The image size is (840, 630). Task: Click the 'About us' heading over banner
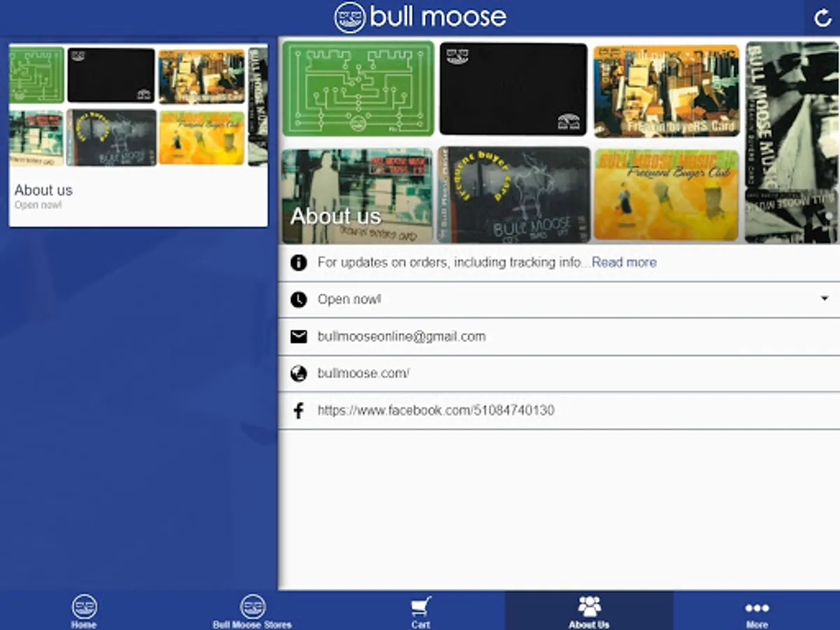(335, 216)
